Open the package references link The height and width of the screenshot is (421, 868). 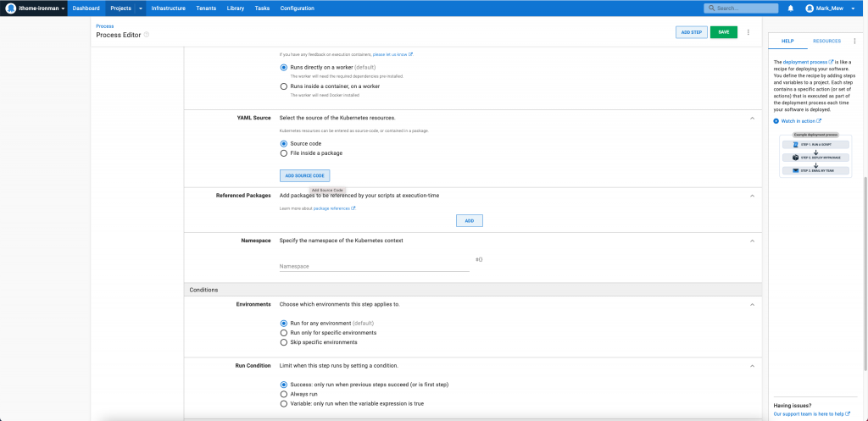coord(334,208)
